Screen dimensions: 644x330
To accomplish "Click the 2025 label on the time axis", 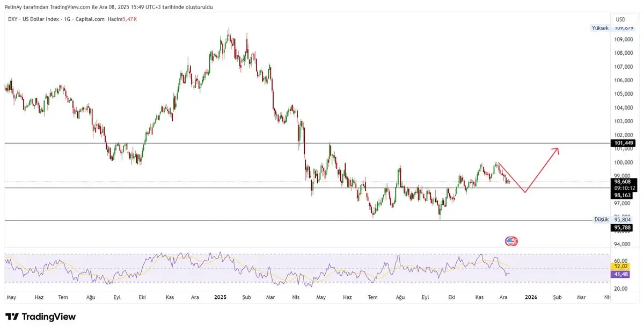I will (x=221, y=297).
